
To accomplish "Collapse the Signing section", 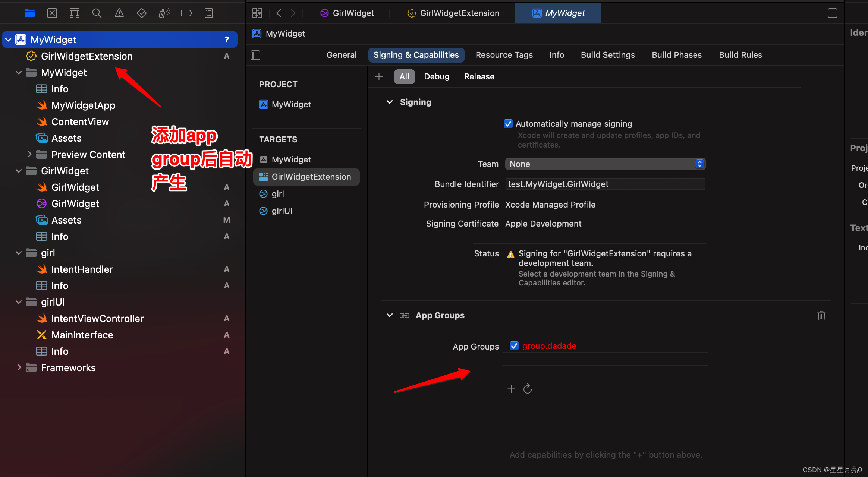I will [x=390, y=102].
